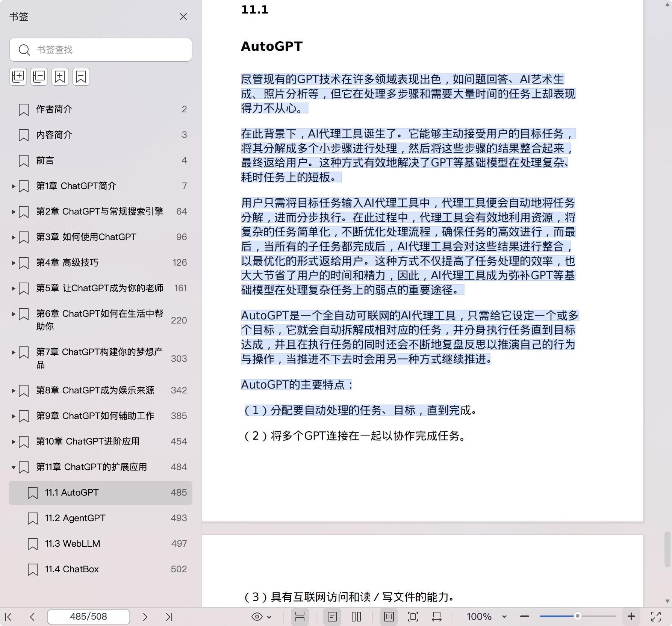Toggle the split compare view icon

tap(389, 617)
